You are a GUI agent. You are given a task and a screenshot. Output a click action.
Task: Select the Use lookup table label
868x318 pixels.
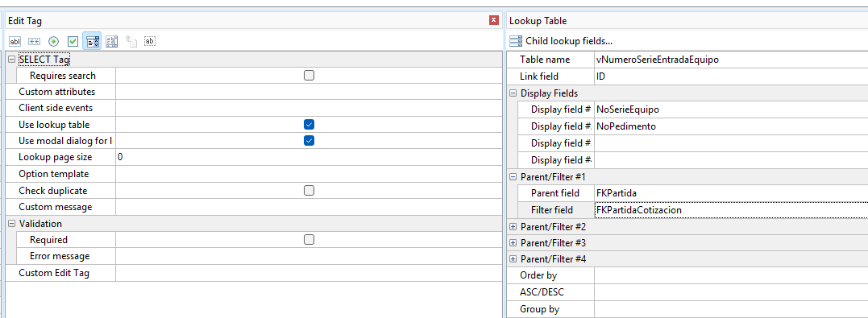tap(54, 125)
